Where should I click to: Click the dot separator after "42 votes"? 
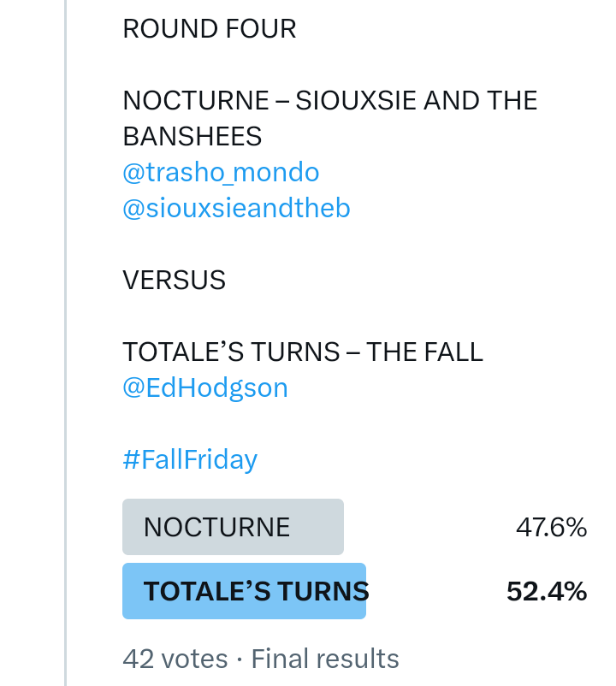(x=240, y=659)
